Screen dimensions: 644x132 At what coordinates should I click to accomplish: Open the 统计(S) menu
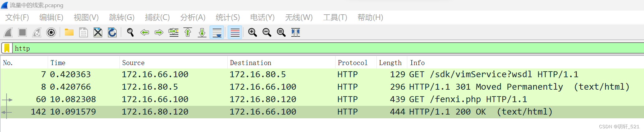coord(228,17)
